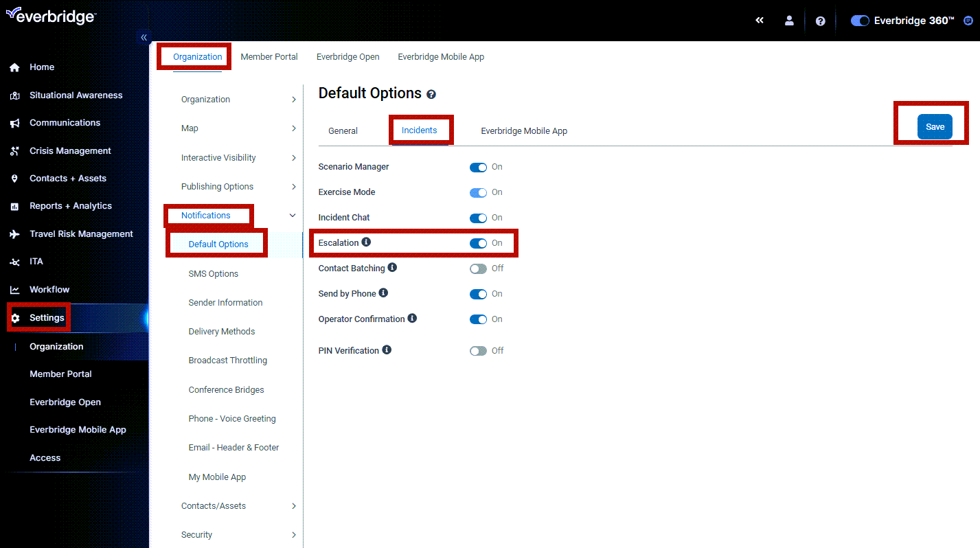Screen dimensions: 980x548
Task: Click the chat icon beside Everbridge 360
Action: coord(968,21)
